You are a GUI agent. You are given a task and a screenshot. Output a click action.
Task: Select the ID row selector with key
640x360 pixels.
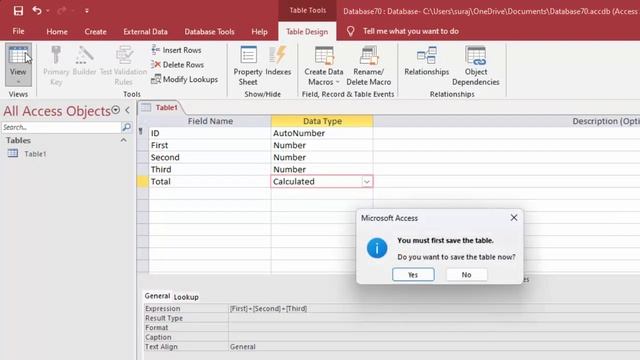143,133
